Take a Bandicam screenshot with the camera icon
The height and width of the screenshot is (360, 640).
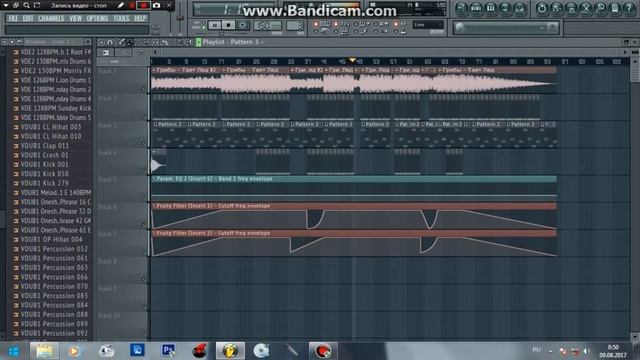156,5
